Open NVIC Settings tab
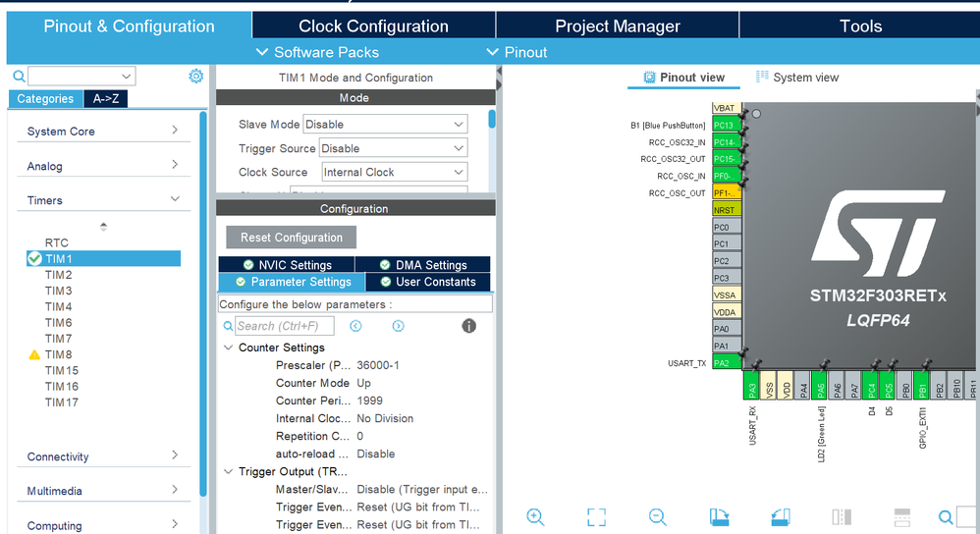This screenshot has width=980, height=534. point(287,265)
